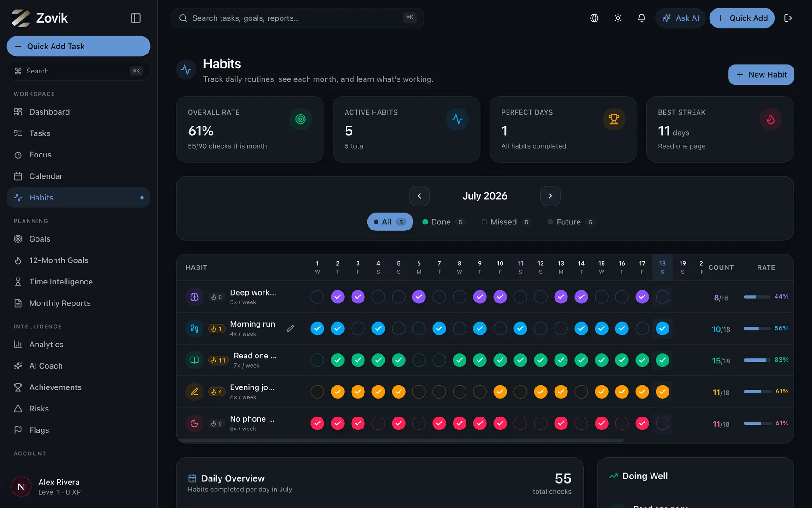This screenshot has width=812, height=508.
Task: Click Morning run 56% rate bar
Action: click(757, 328)
